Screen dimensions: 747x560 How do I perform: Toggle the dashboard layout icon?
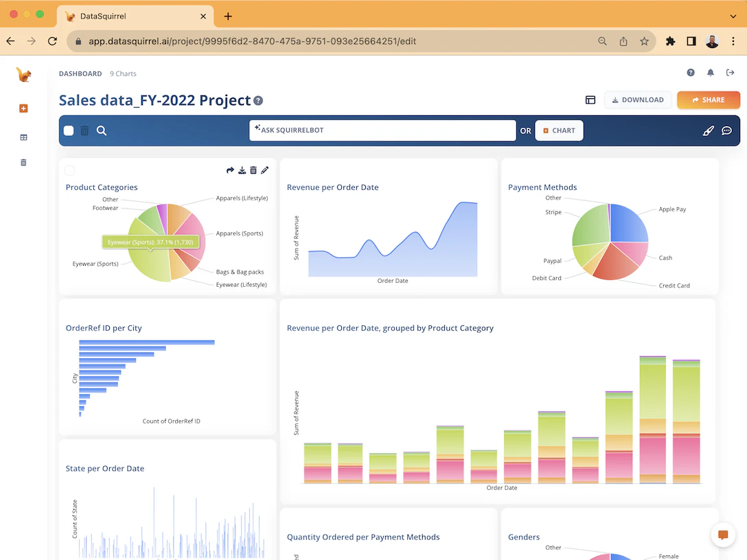(590, 100)
